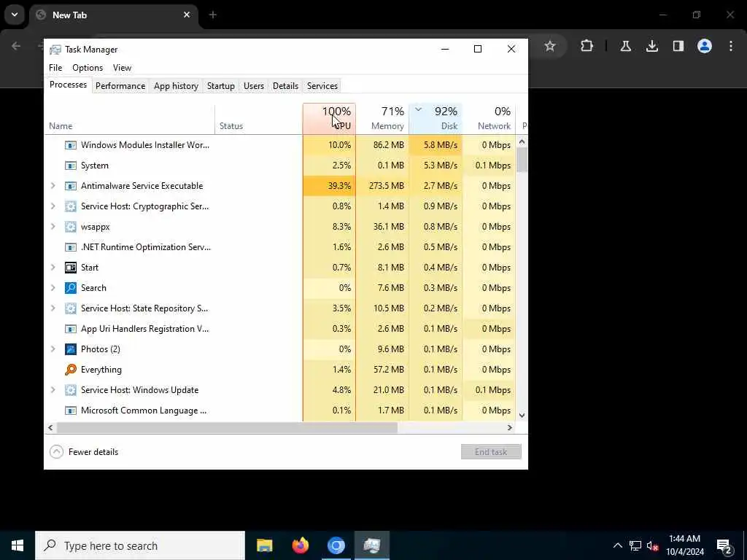Open Chrome profile avatar
747x560 pixels.
pyautogui.click(x=705, y=46)
